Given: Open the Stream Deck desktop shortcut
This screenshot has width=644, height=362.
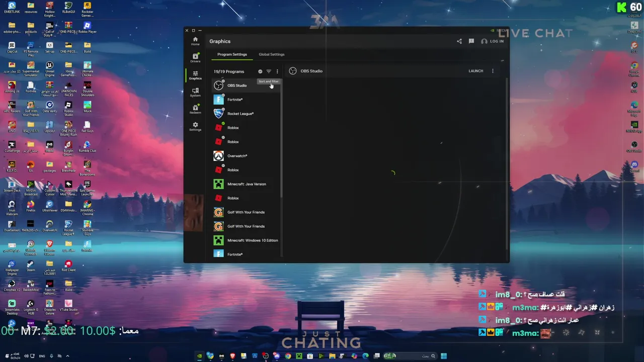Looking at the screenshot, I should pos(12,187).
